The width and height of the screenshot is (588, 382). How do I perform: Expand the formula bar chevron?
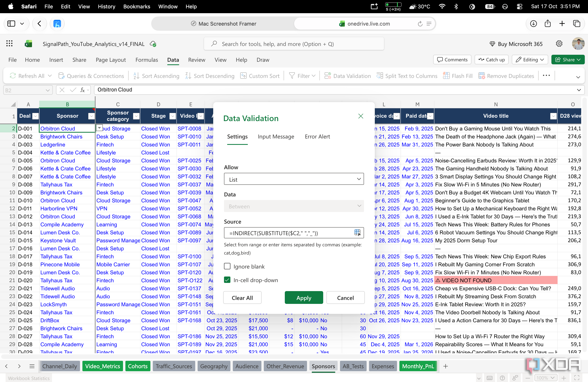[x=579, y=90]
